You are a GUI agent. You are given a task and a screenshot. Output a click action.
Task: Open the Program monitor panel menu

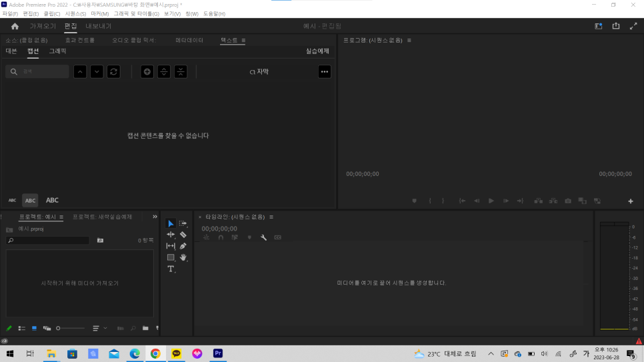coord(409,40)
